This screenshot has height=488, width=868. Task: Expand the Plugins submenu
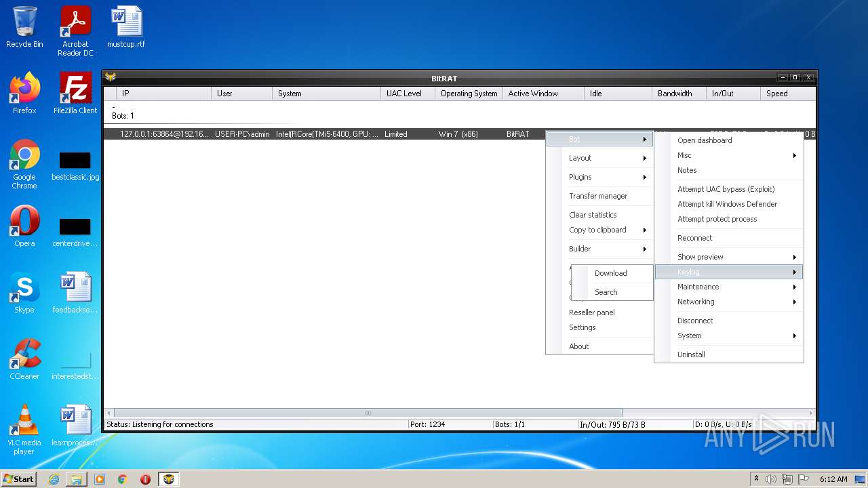600,177
